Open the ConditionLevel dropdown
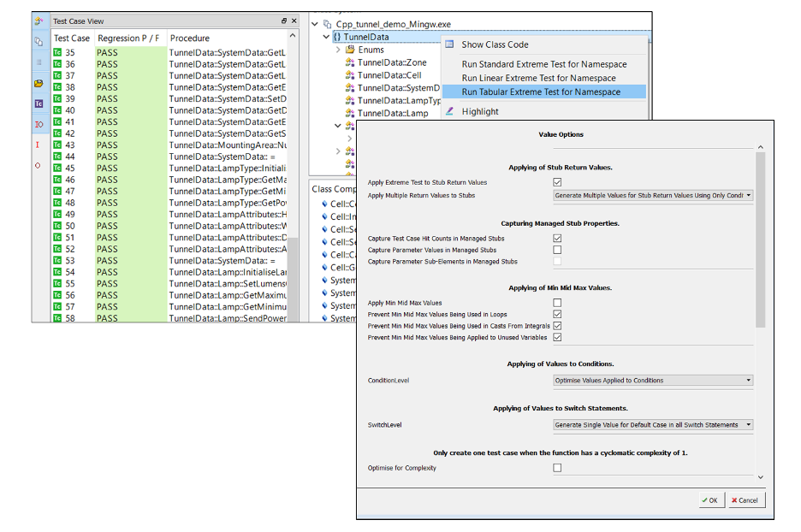The image size is (801, 532). tap(652, 380)
